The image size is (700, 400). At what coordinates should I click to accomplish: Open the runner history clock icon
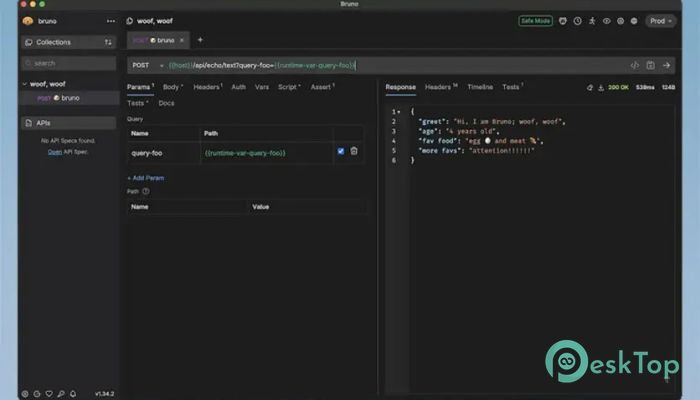(577, 21)
